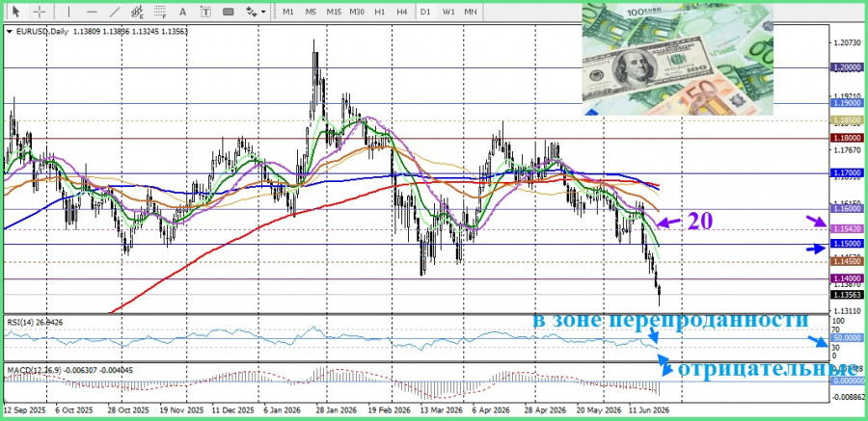Switch to H4 timeframe
The width and height of the screenshot is (868, 421).
pyautogui.click(x=402, y=11)
